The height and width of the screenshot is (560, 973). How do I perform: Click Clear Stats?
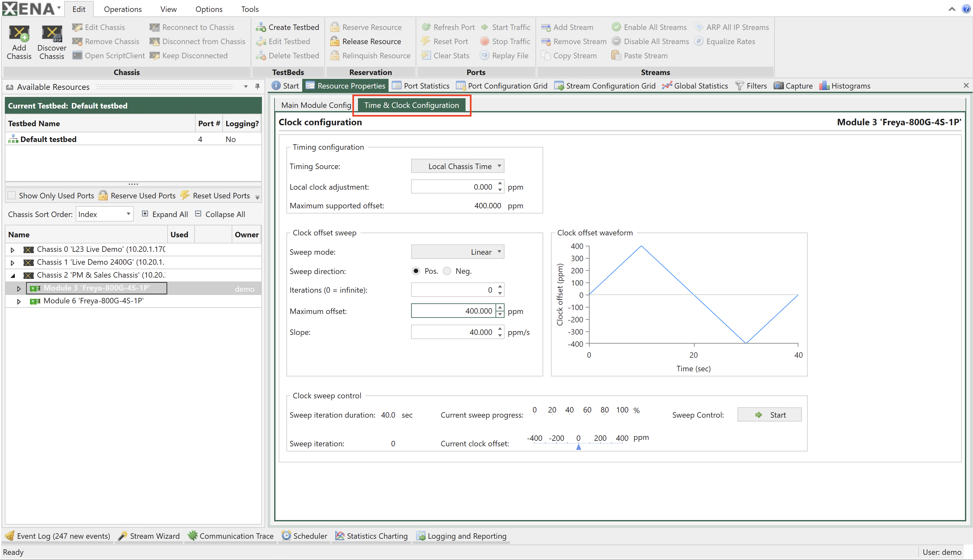[x=445, y=56]
